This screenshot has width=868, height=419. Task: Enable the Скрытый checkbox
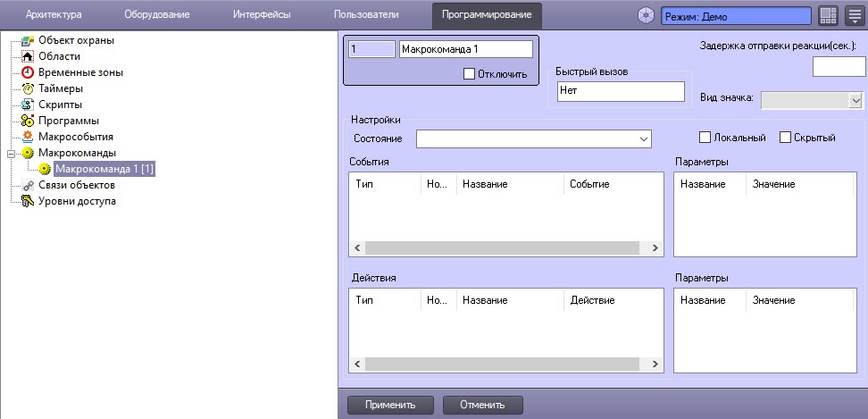(x=785, y=138)
